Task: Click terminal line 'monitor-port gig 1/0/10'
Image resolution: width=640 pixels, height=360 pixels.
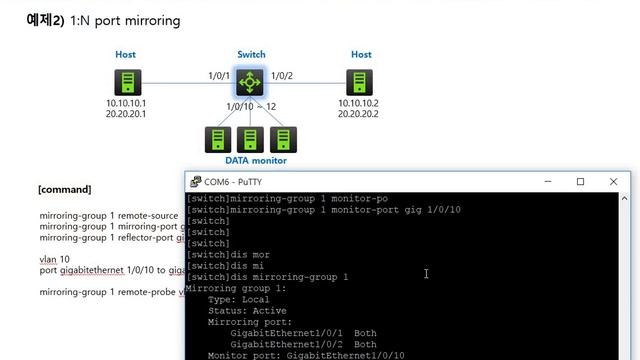Action: coord(324,210)
